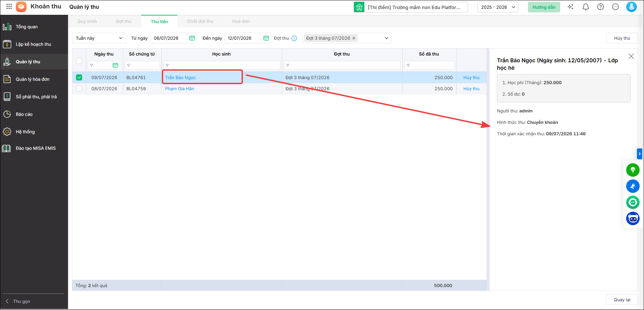Click the green school house icon
Viewport: 644px width, 310px height.
[x=359, y=7]
